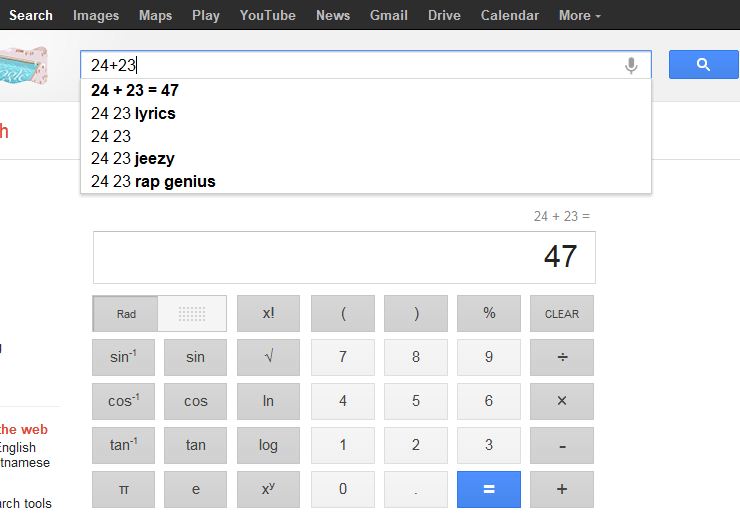Select the '24 + 23 = 47' suggestion
The height and width of the screenshot is (515, 740).
(x=366, y=90)
